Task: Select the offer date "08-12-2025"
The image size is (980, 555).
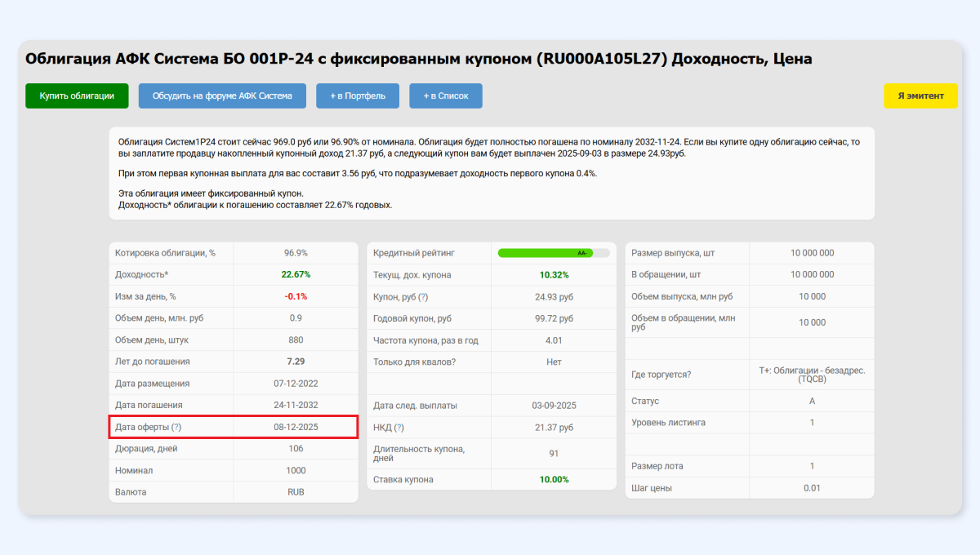Action: coord(296,427)
